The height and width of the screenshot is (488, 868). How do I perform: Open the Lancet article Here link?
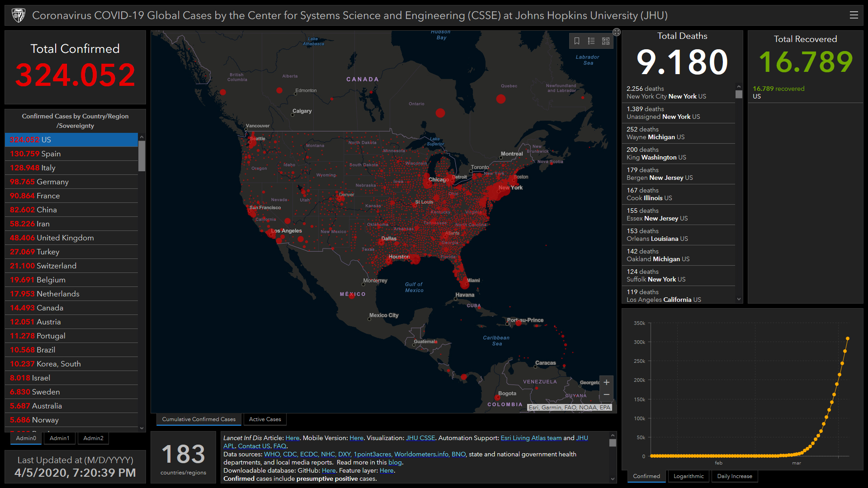292,438
